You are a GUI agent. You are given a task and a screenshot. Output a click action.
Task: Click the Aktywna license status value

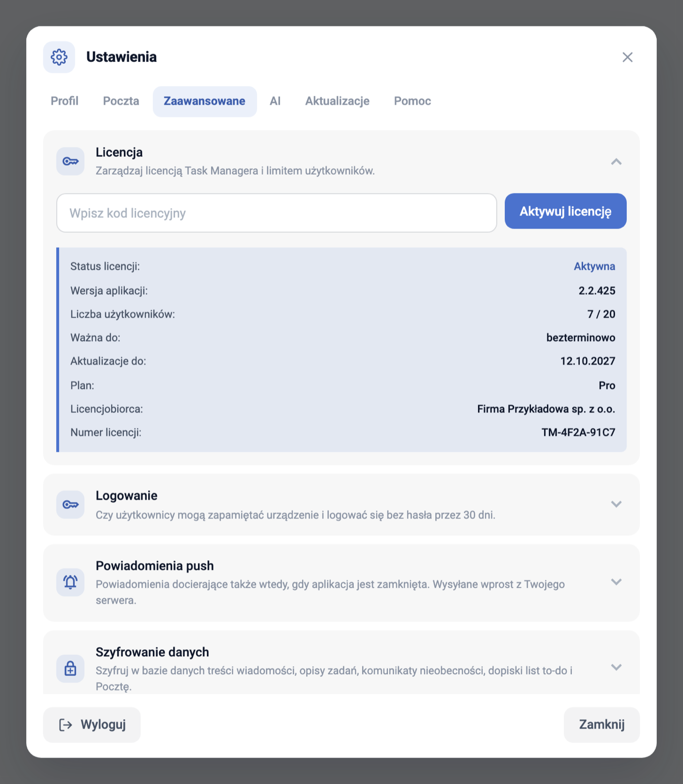[x=594, y=266]
